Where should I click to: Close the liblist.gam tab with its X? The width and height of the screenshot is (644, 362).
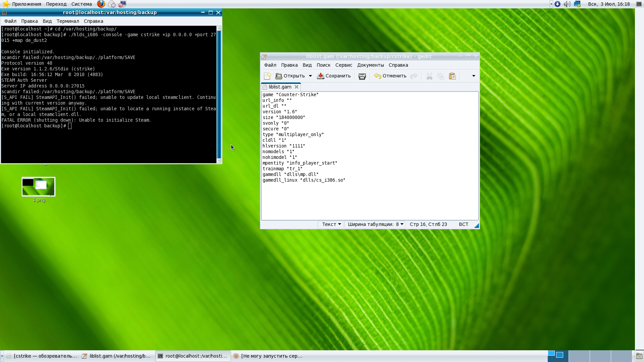[x=297, y=87]
